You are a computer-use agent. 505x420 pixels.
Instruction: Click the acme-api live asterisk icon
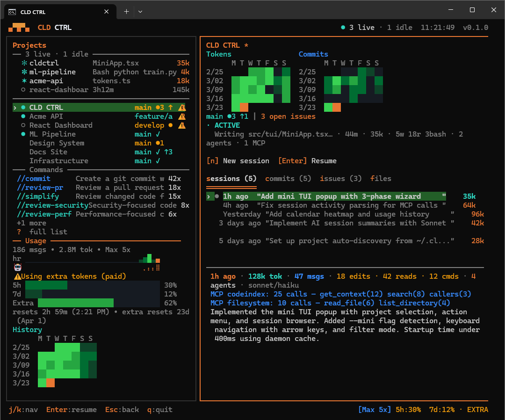(x=24, y=81)
